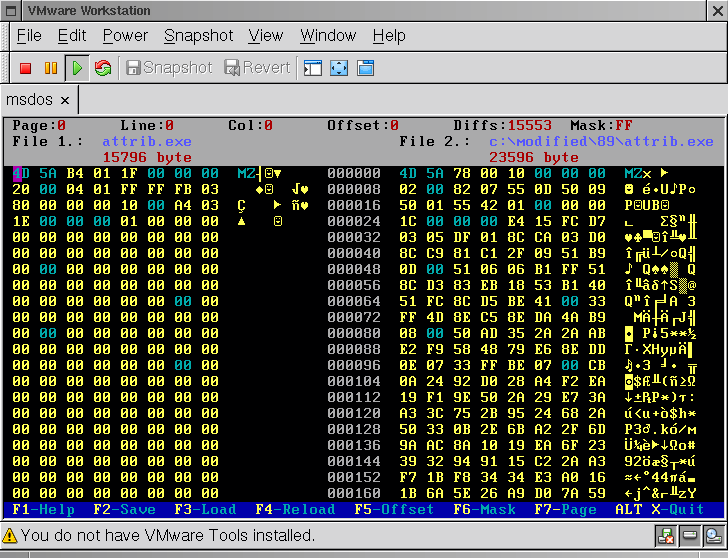Click the orange Suspend pause icon
Image resolution: width=728 pixels, height=558 pixels.
51,68
